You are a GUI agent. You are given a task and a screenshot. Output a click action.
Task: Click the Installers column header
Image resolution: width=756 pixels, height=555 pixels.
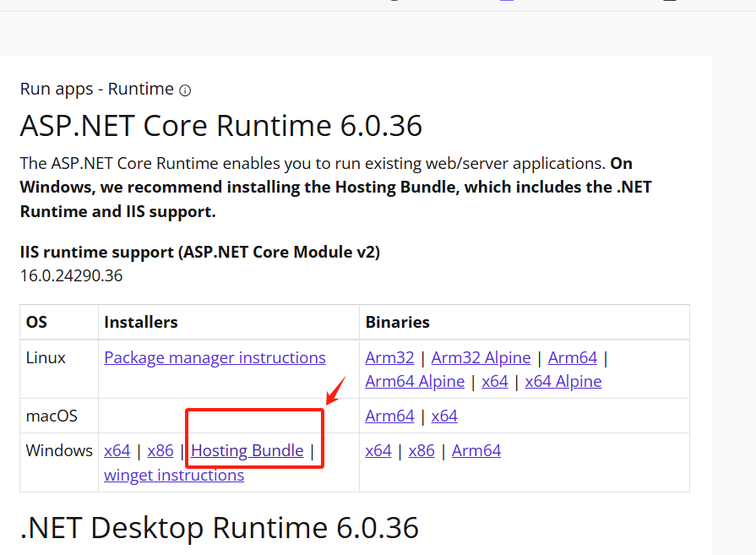click(141, 322)
